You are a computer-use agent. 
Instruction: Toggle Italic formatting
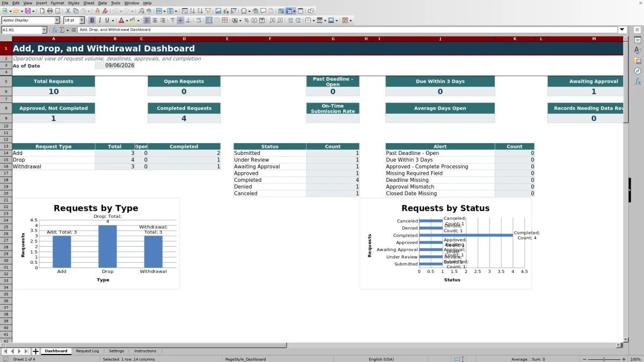99,20
